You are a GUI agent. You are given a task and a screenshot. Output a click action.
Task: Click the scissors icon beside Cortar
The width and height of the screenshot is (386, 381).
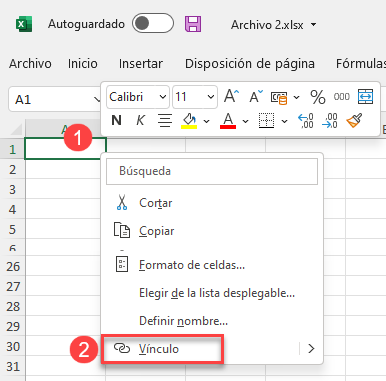122,202
